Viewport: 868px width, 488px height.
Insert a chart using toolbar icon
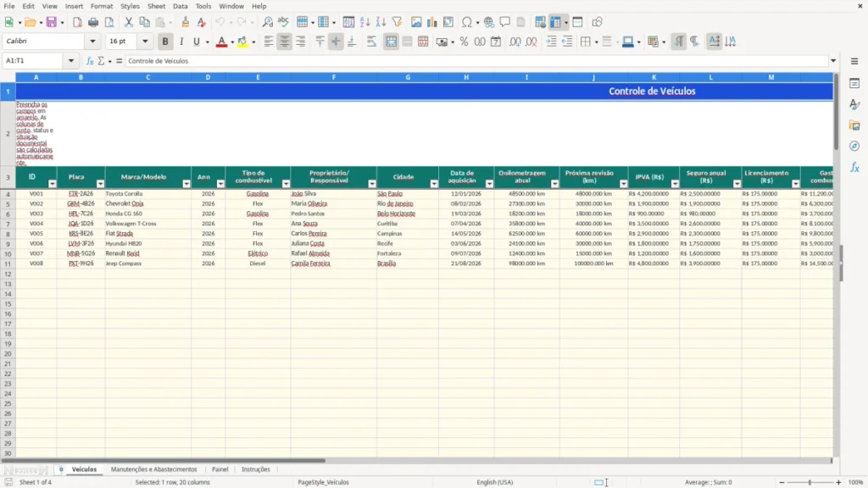point(431,22)
